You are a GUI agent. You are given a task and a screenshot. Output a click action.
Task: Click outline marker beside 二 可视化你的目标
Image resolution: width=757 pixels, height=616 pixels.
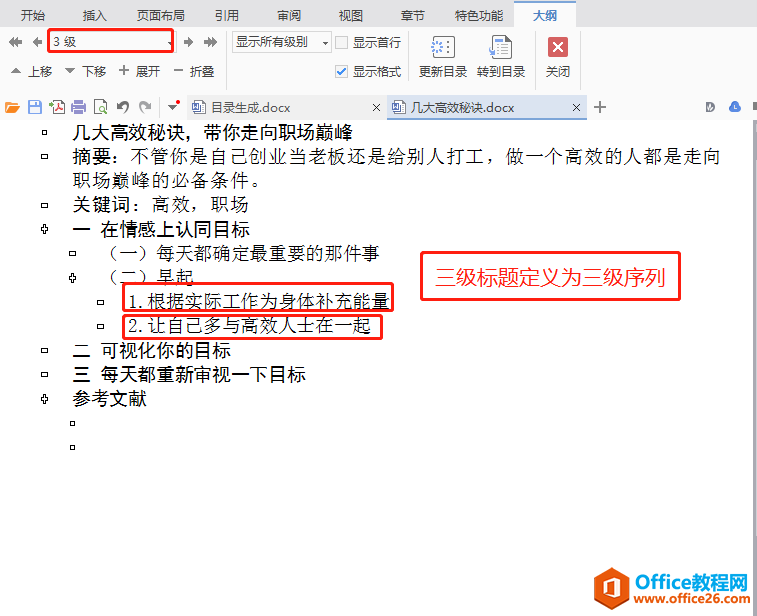[x=44, y=350]
